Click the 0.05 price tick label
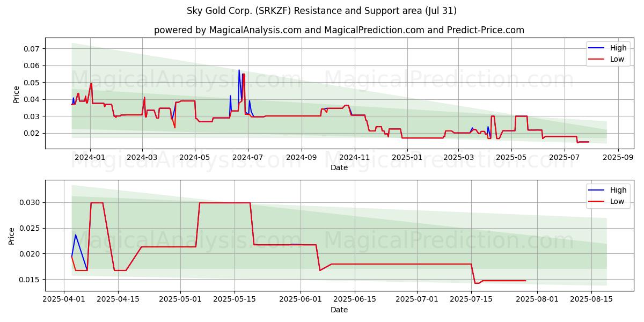This screenshot has width=644, height=322. click(32, 83)
